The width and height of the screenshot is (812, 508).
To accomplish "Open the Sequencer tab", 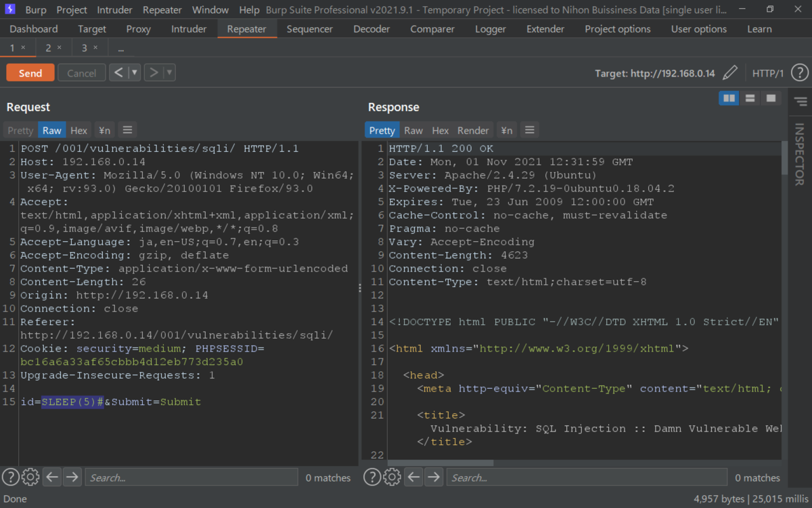I will (x=310, y=29).
